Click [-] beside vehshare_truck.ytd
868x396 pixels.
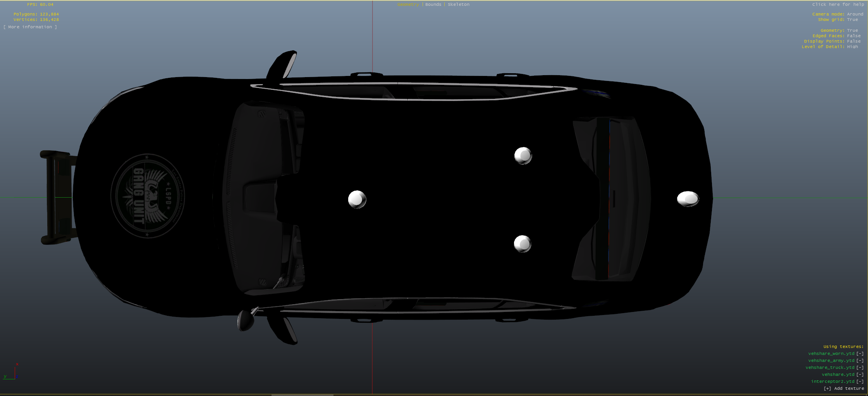(860, 367)
